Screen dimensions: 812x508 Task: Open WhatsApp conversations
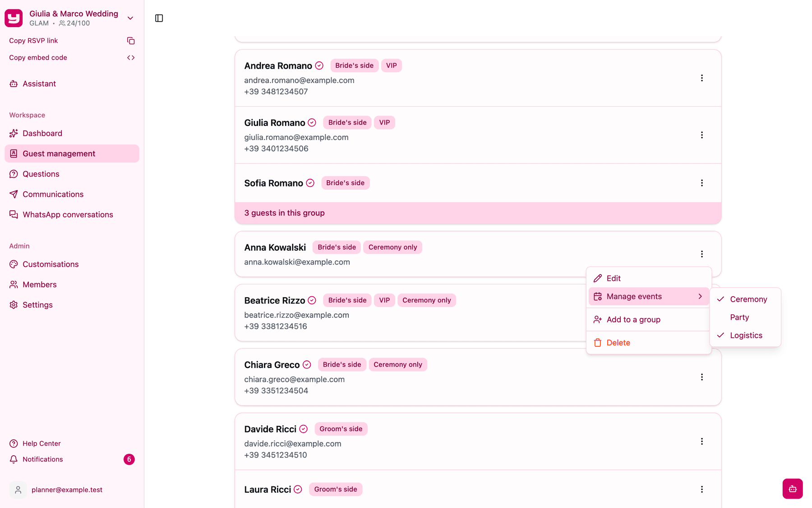72,214
